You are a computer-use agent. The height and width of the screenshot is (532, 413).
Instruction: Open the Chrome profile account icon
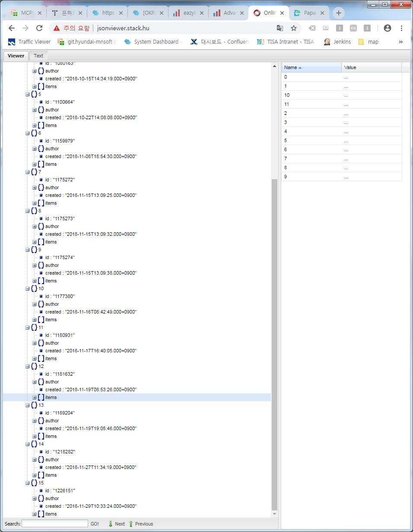click(387, 28)
